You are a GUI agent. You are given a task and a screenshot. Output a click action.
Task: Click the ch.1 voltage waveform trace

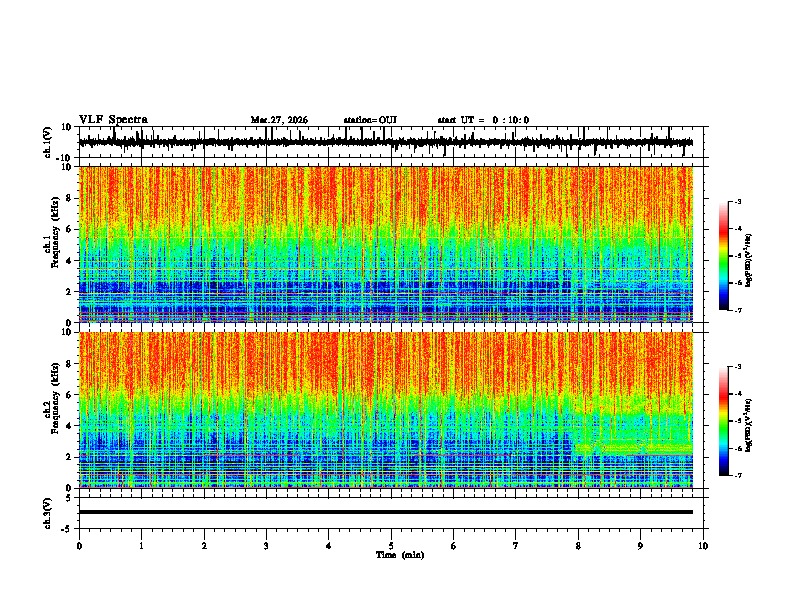click(x=385, y=142)
